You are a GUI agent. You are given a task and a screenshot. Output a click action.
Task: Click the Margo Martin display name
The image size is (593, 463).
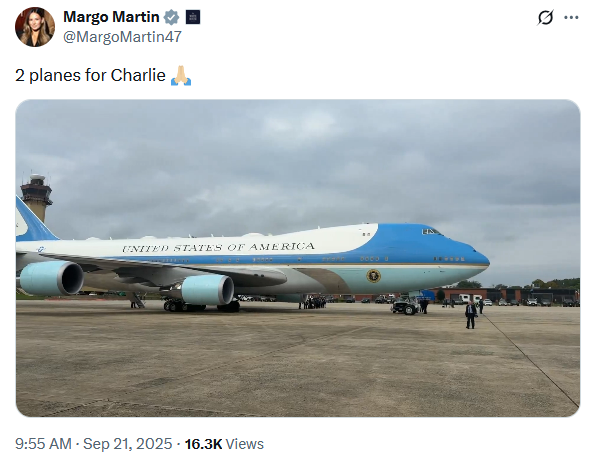[111, 17]
